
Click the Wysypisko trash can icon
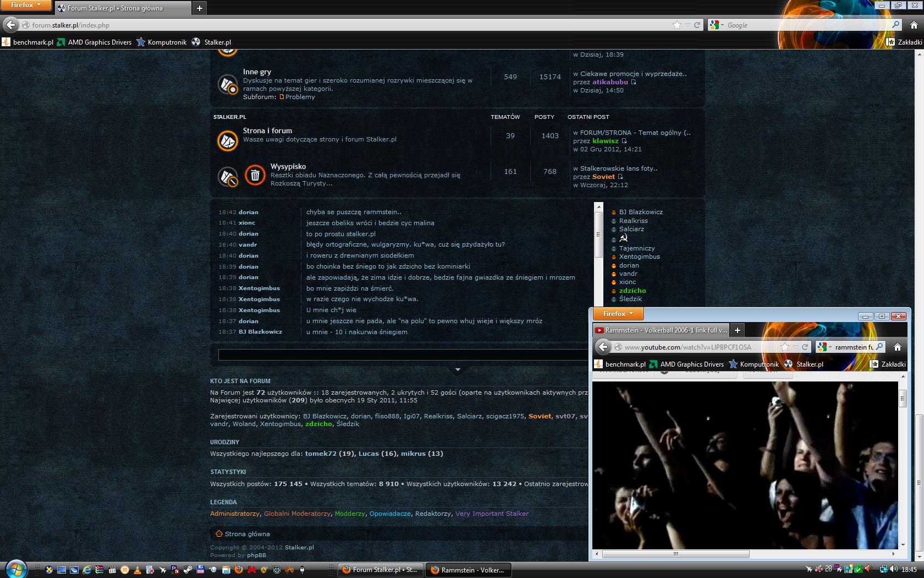[x=255, y=176]
